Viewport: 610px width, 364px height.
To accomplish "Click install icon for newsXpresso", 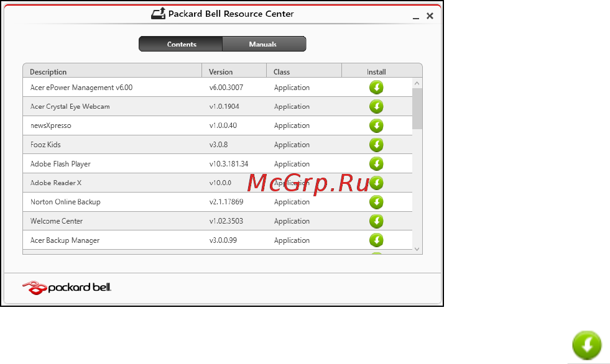I will (376, 125).
